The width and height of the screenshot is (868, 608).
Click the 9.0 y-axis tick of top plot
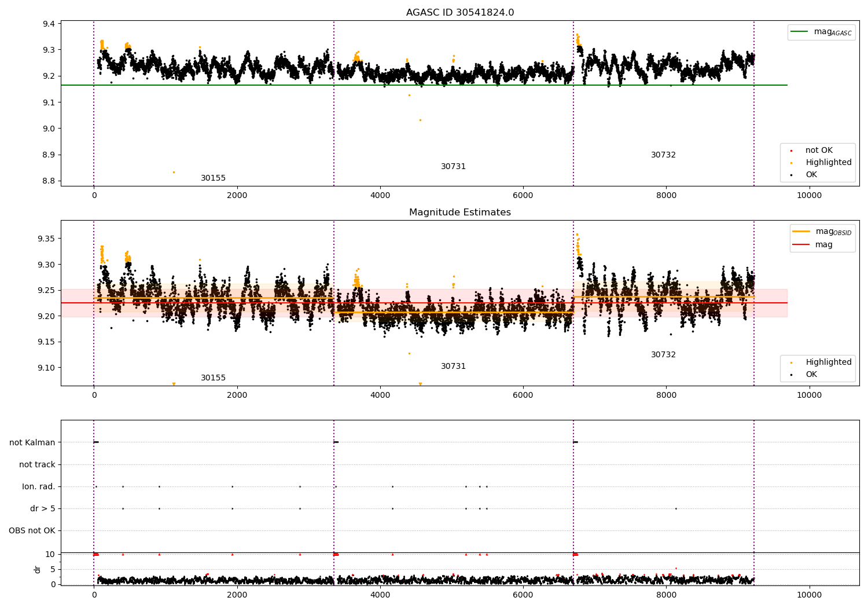coord(49,129)
